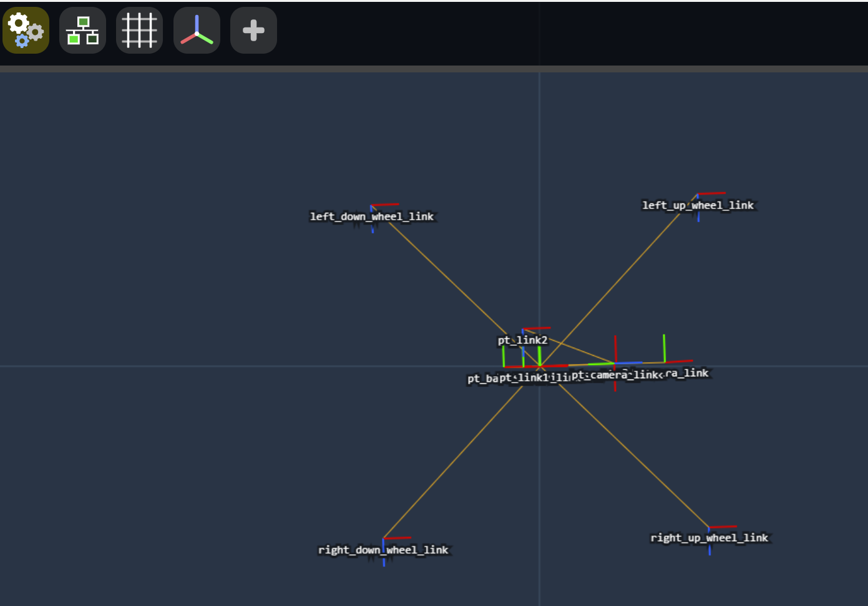The height and width of the screenshot is (606, 868).
Task: Open the joint settings gears icon
Action: pos(26,30)
